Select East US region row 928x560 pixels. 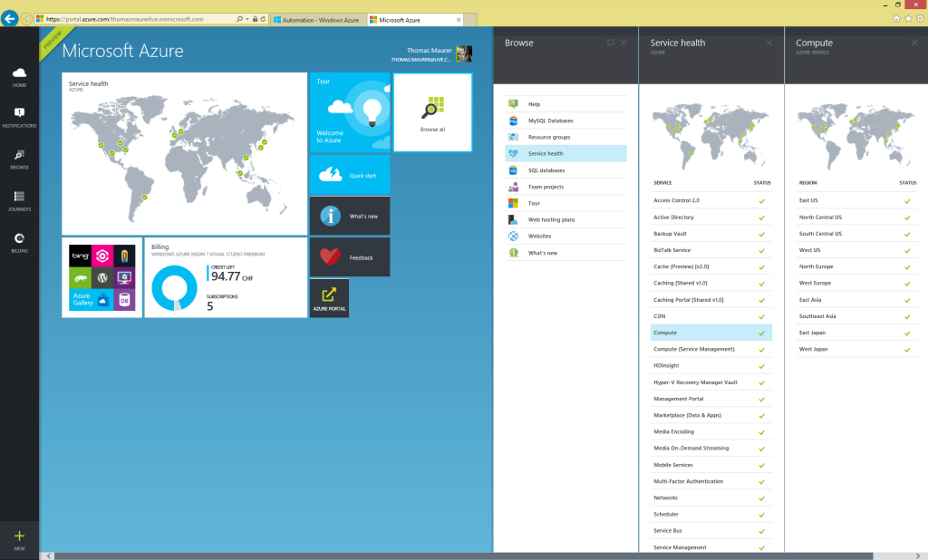point(857,200)
